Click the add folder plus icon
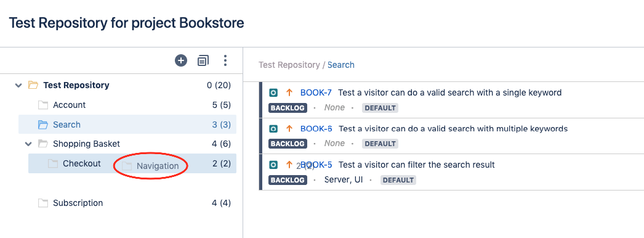 coord(181,61)
